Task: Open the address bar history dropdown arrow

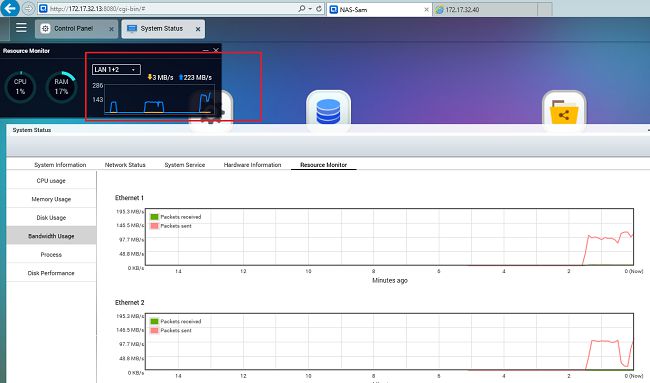Action: pyautogui.click(x=310, y=8)
